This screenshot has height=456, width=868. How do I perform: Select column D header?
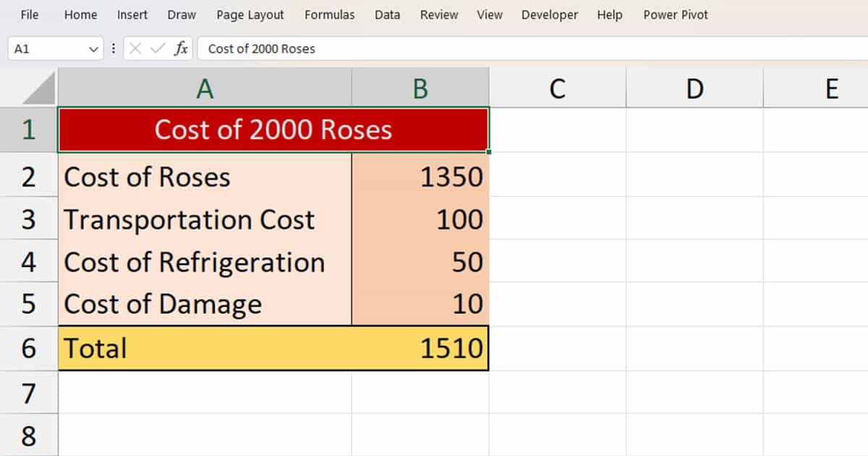[694, 88]
